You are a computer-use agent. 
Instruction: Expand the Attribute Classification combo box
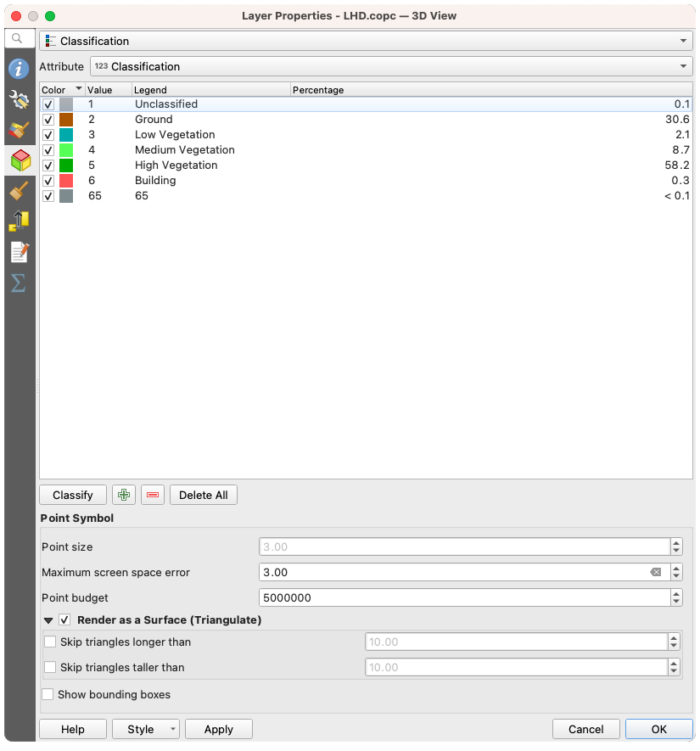(391, 66)
